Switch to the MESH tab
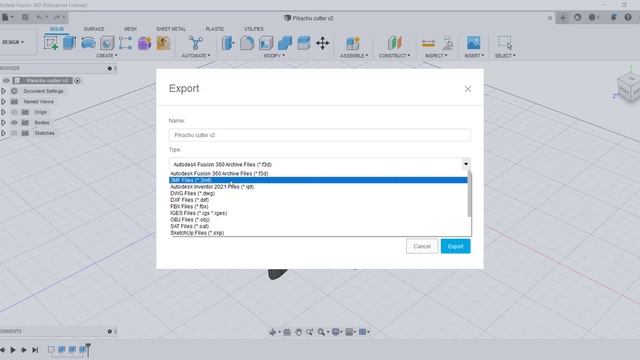Viewport: 640px width, 360px height. click(130, 29)
